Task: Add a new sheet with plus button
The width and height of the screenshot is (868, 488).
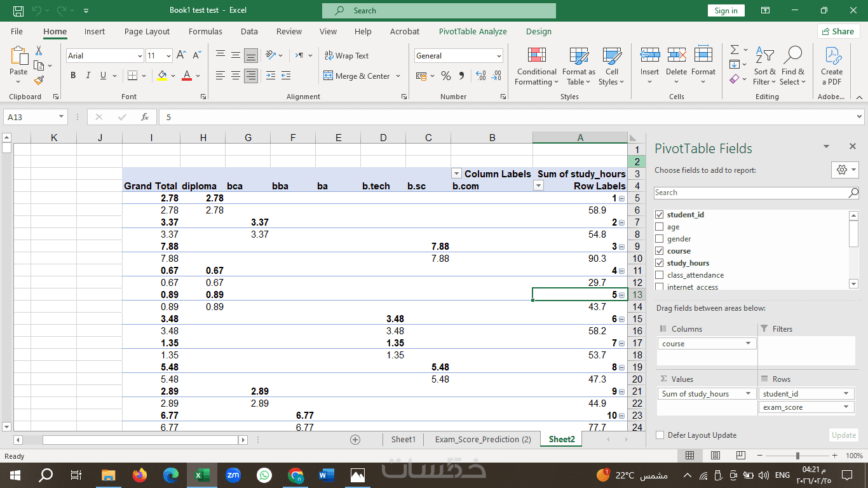Action: click(x=355, y=440)
